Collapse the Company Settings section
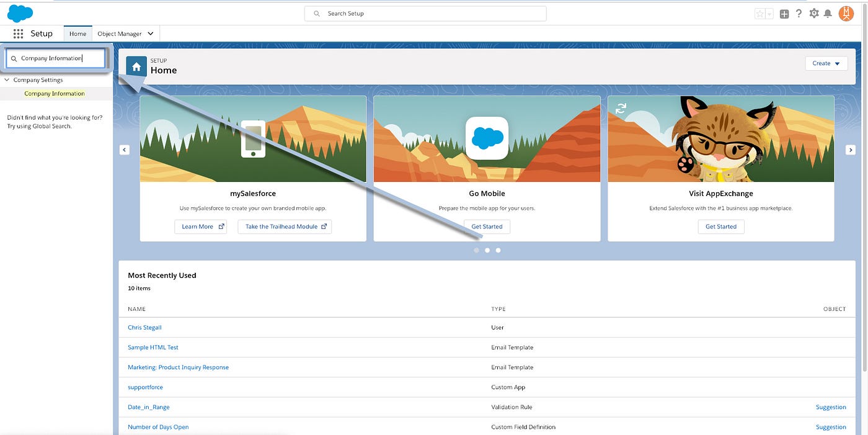Screen dimensions: 868x435 coord(7,80)
